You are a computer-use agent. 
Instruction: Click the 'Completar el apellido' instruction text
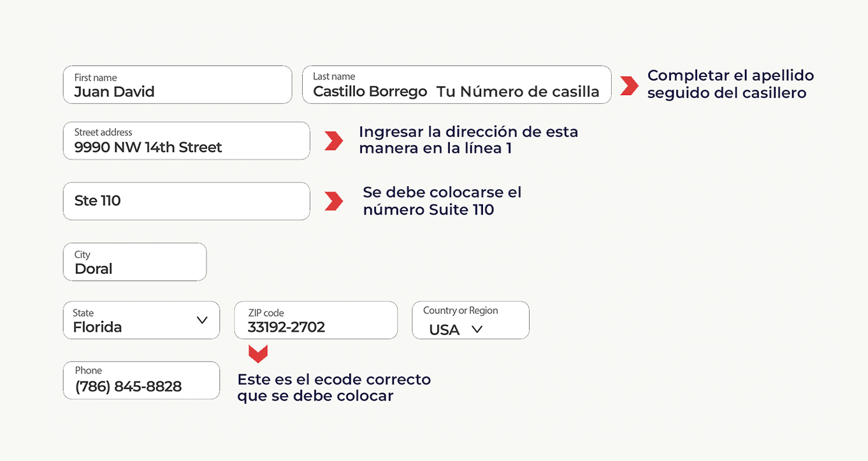click(x=730, y=84)
